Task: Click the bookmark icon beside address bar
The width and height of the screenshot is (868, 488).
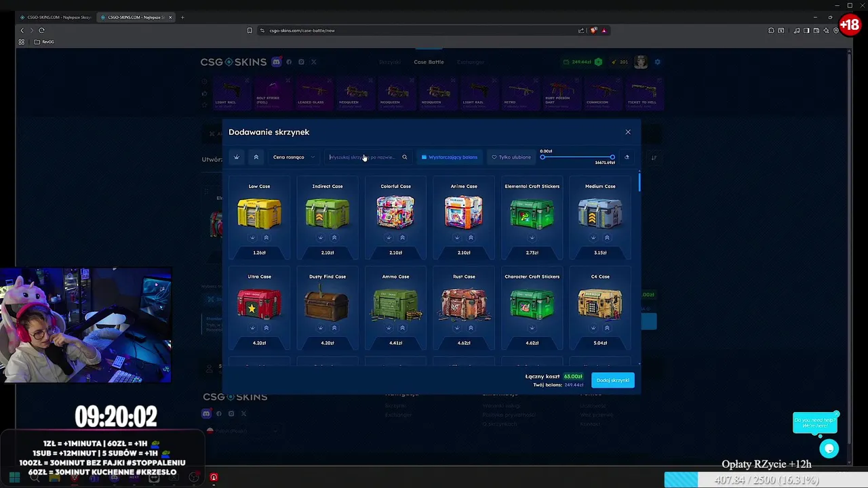Action: click(250, 30)
